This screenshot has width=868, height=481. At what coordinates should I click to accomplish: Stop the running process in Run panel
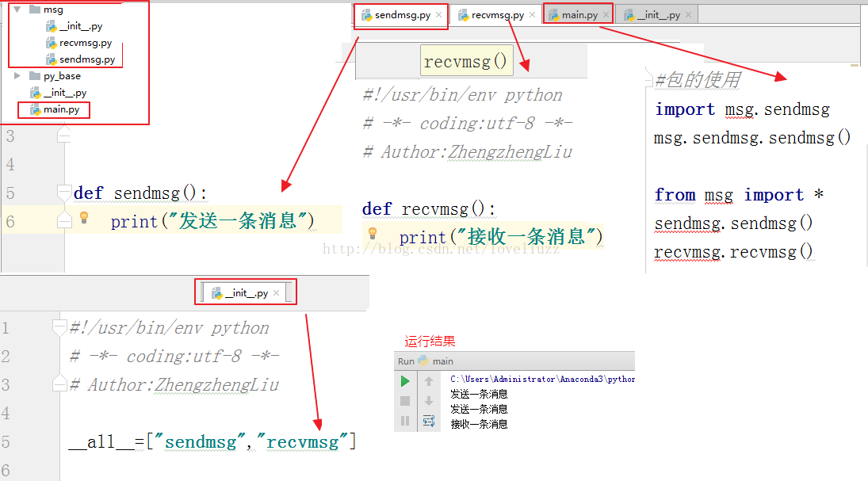(404, 401)
